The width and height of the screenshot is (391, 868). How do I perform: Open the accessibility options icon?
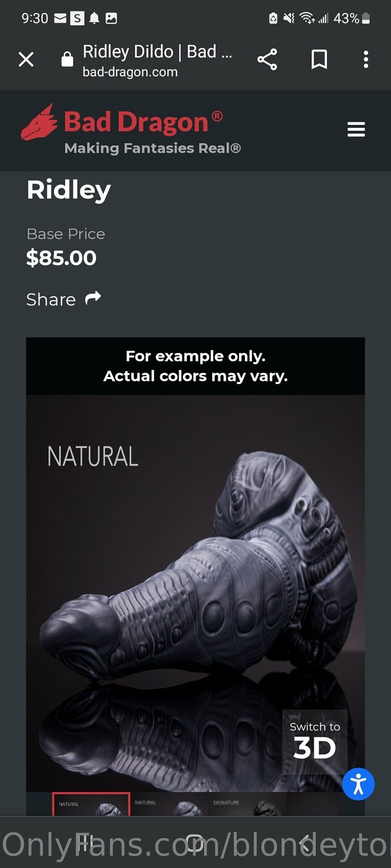coord(358,784)
